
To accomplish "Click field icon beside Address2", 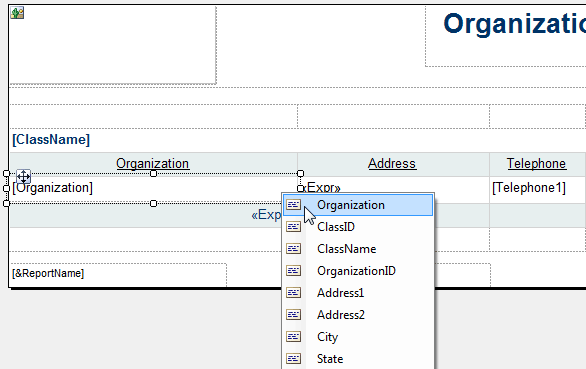I will [x=293, y=315].
